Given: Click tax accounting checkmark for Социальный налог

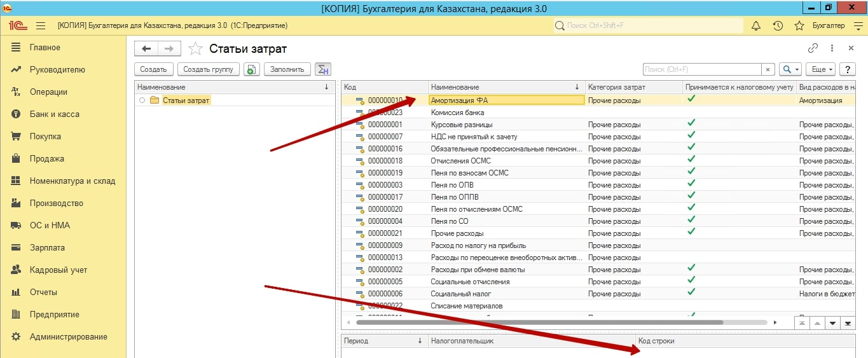Looking at the screenshot, I should (691, 293).
